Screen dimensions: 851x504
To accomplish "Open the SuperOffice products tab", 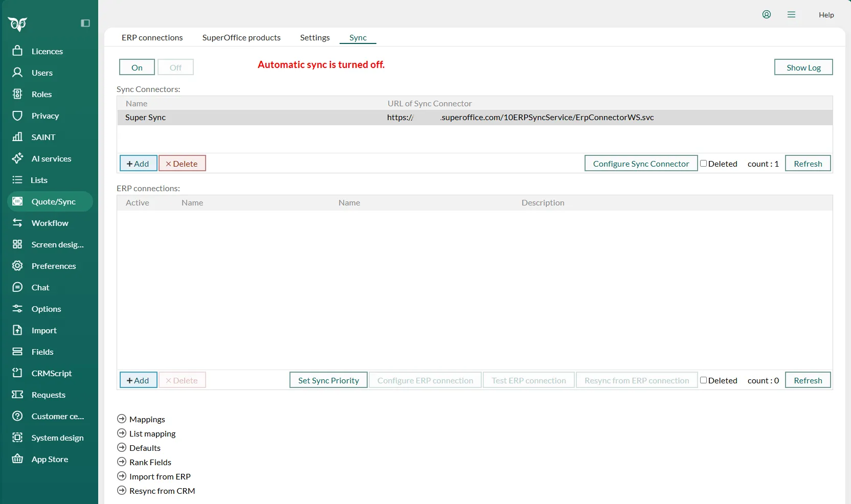I will (241, 38).
